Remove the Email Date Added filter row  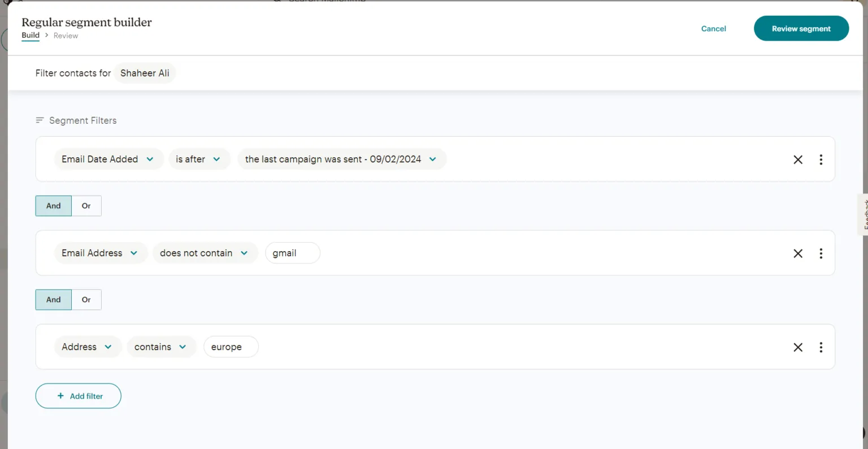pos(798,159)
